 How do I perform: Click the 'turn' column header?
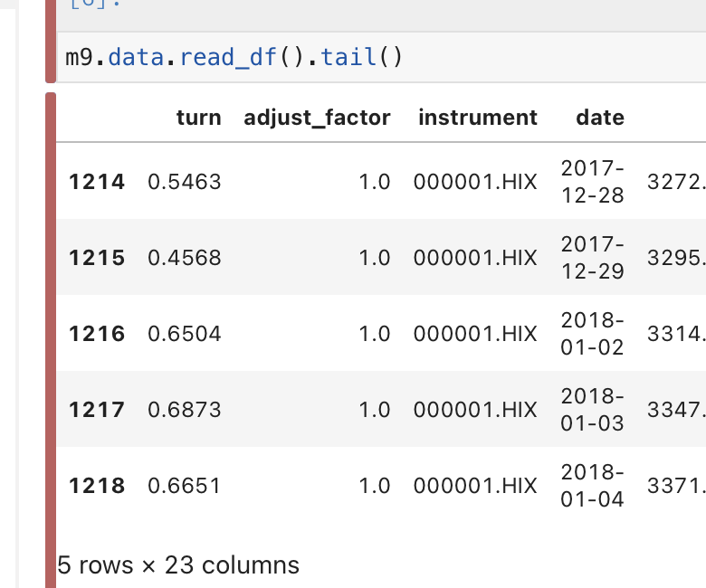click(x=198, y=118)
